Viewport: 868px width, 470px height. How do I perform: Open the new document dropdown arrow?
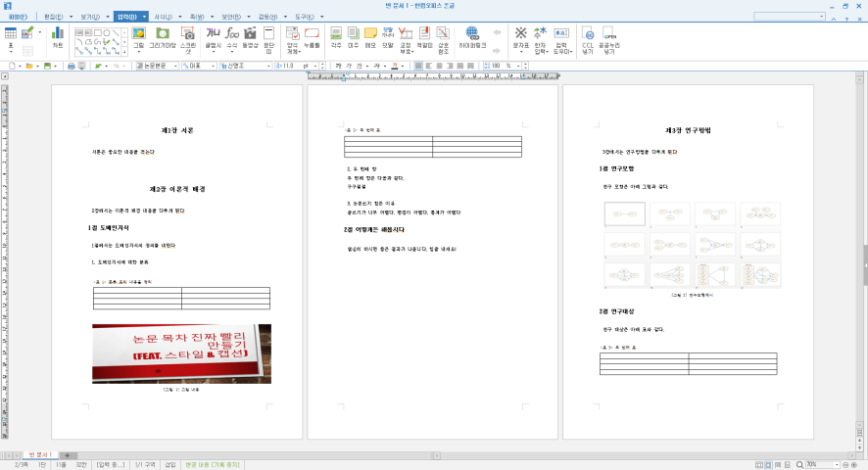pyautogui.click(x=20, y=66)
